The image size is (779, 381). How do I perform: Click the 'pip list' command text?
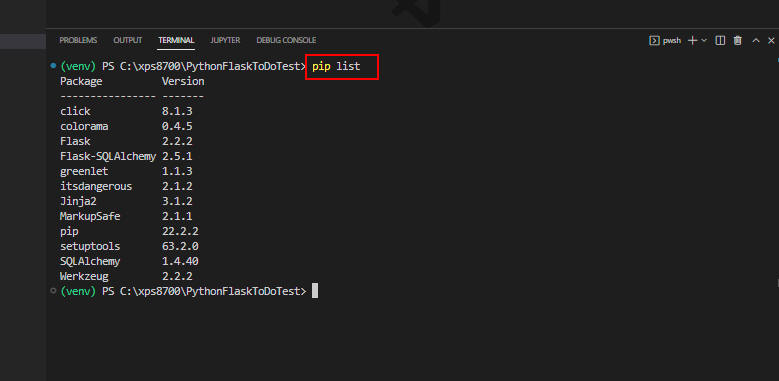(x=336, y=67)
